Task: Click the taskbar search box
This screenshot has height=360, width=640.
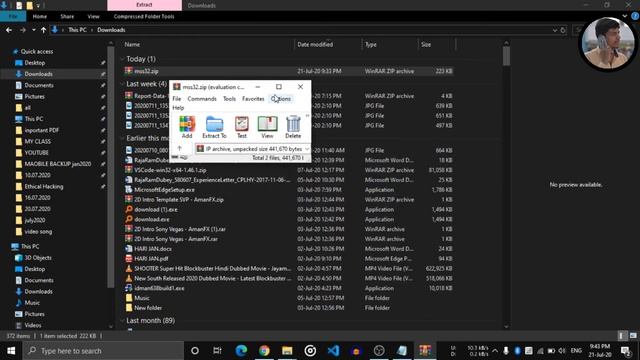Action: click(x=103, y=351)
